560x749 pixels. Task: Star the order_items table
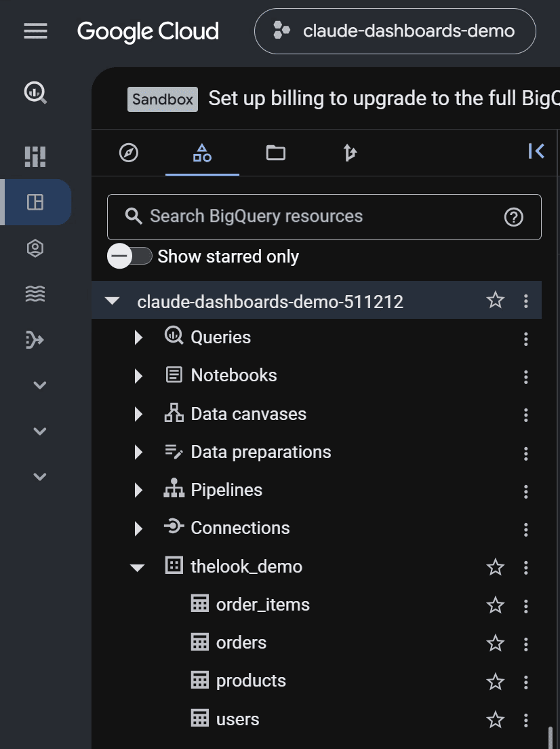point(495,605)
